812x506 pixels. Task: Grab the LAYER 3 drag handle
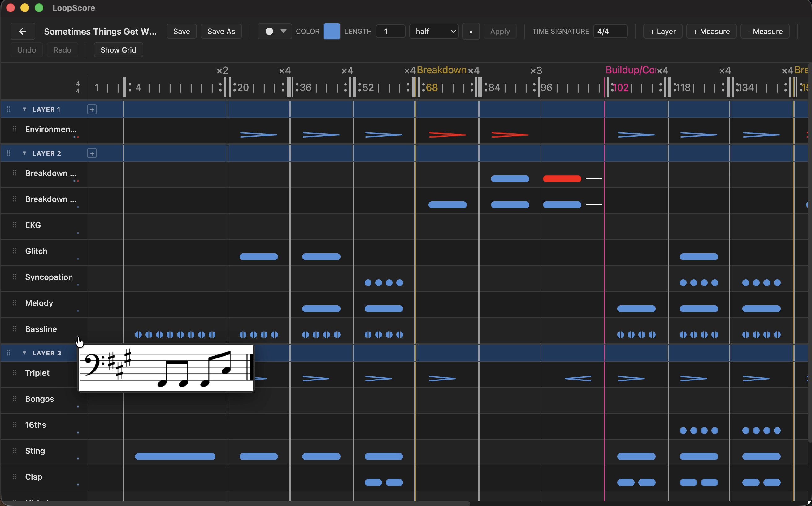9,353
